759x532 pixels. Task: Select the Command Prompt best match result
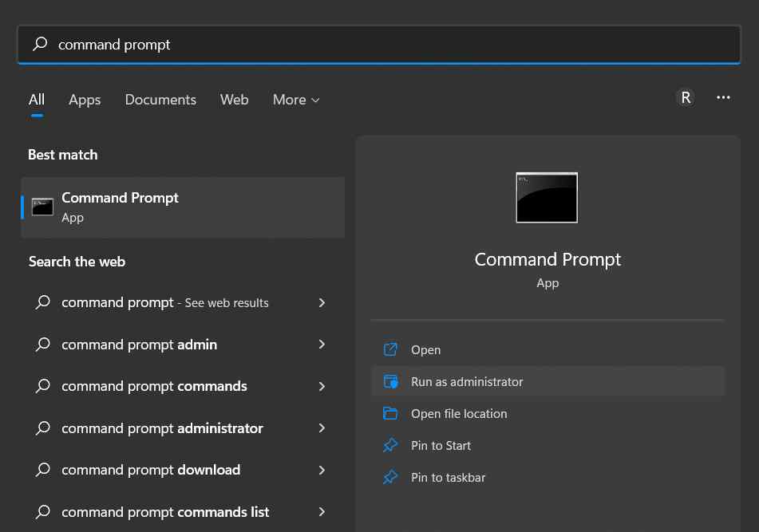183,207
